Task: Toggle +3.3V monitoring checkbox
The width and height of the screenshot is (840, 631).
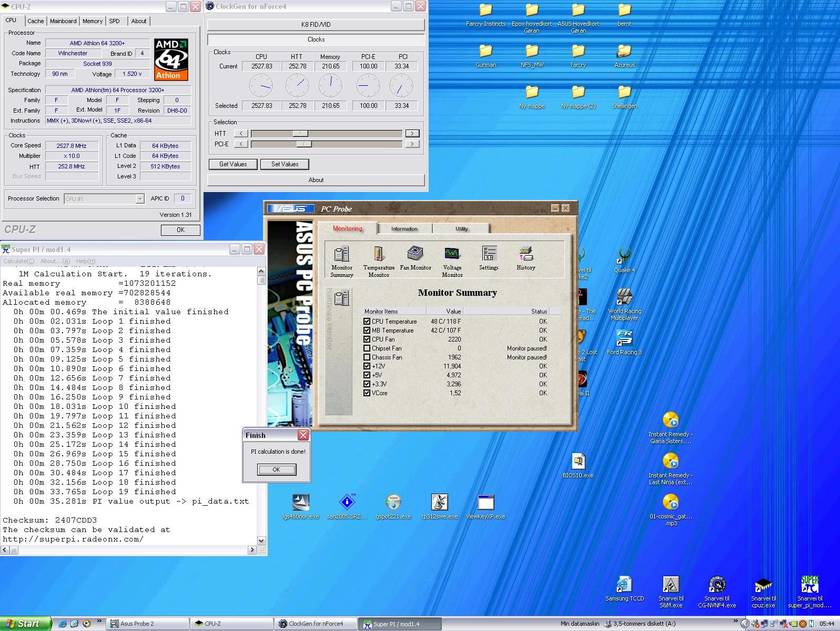Action: pos(367,384)
